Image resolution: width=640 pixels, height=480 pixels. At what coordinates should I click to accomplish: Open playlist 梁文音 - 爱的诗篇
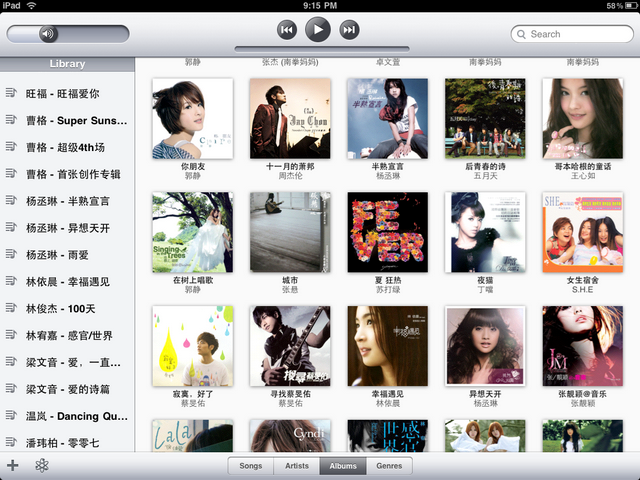(x=67, y=389)
